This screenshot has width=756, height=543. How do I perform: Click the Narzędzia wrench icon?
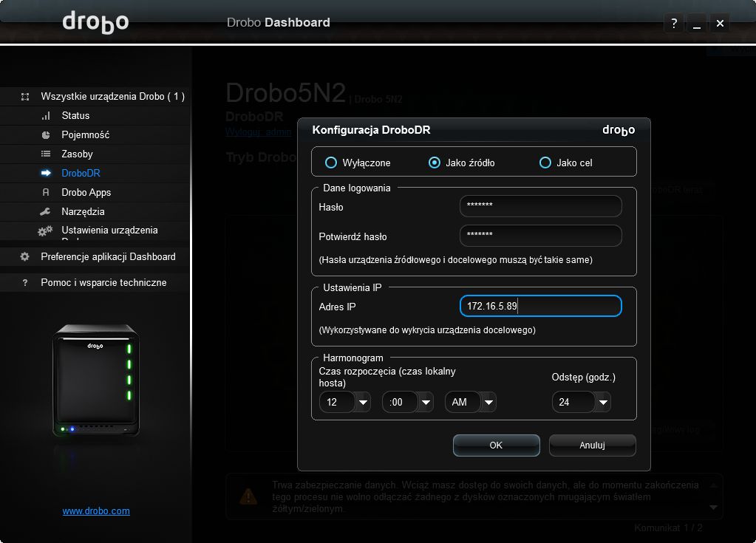pos(45,211)
